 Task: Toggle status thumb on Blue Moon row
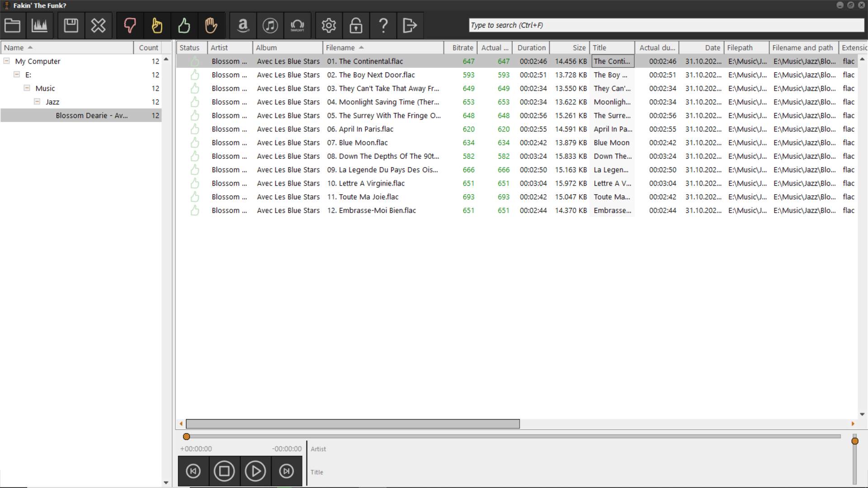coord(195,143)
